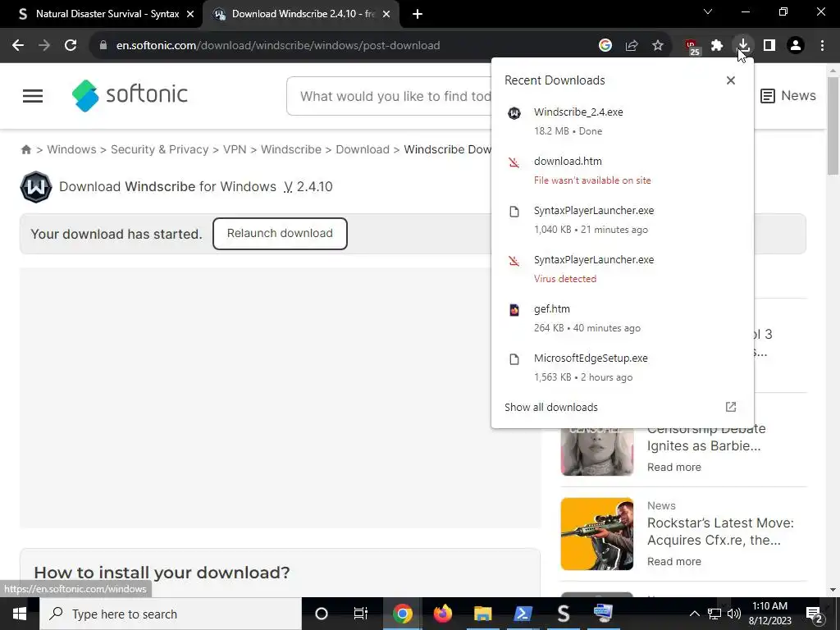
Task: Click the Softonic logo
Action: pos(130,95)
